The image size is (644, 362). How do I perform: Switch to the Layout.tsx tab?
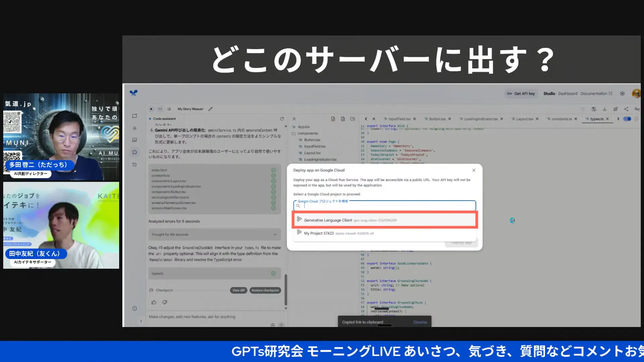coord(524,119)
